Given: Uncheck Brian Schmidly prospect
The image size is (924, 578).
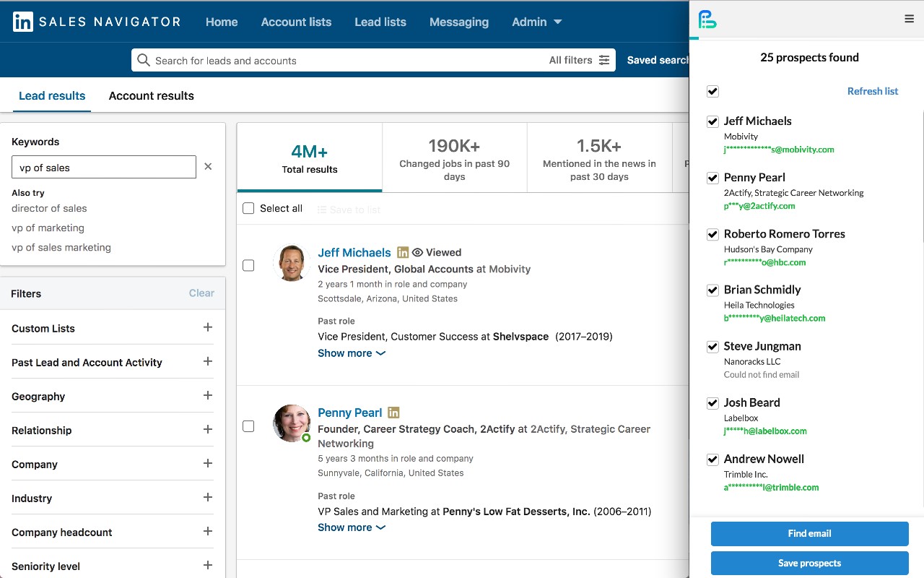Looking at the screenshot, I should pos(712,290).
